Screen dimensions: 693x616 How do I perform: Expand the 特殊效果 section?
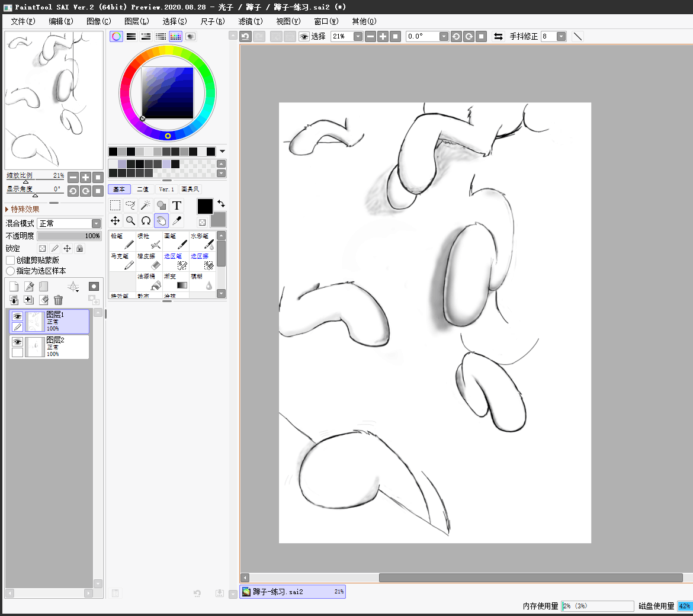pos(7,209)
